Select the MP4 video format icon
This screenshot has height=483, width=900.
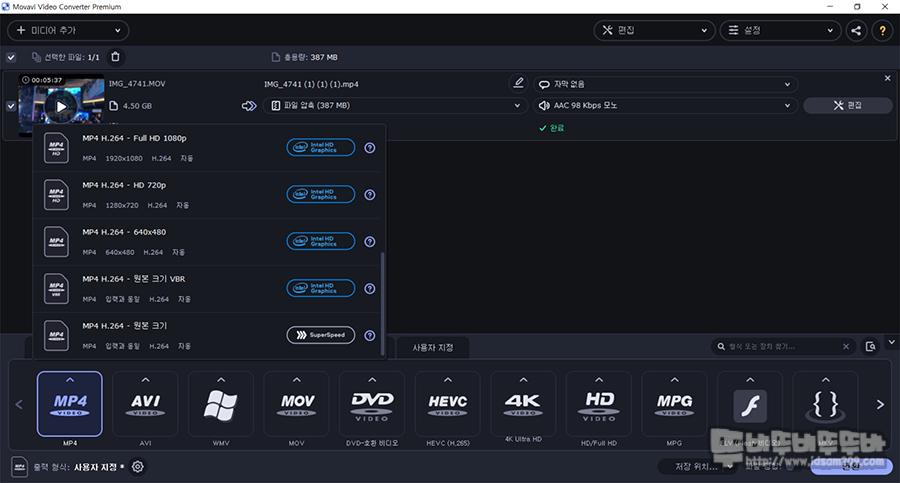tap(69, 404)
